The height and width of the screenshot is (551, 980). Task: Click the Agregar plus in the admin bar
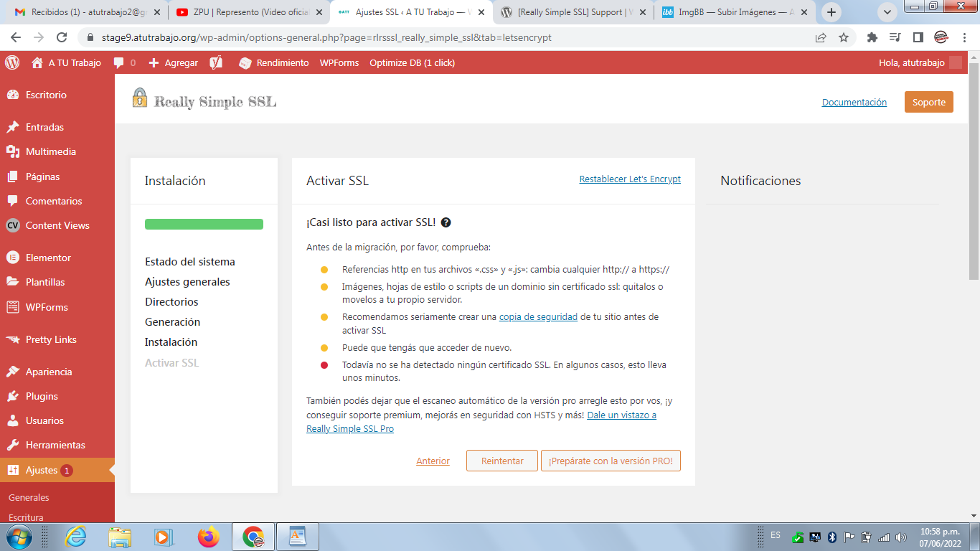tap(173, 62)
